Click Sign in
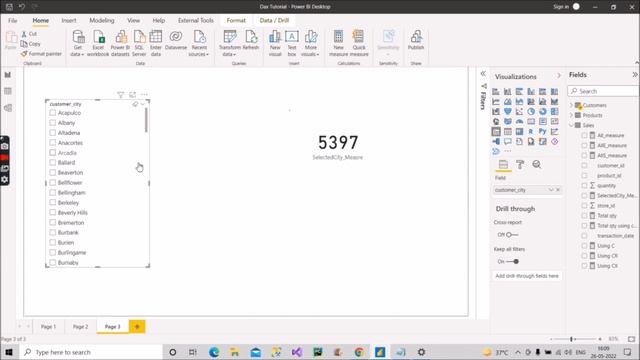640x360 pixels. point(561,7)
